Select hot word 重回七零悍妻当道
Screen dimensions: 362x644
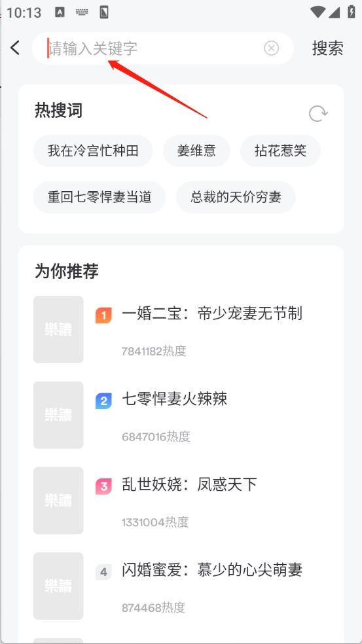click(100, 197)
